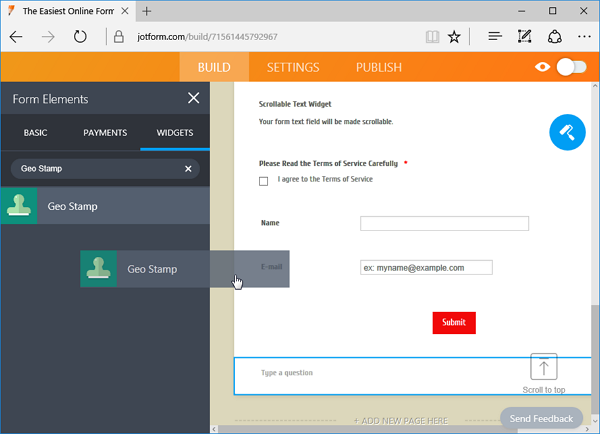
Task: Open the PUBLISH tab
Action: [x=378, y=67]
